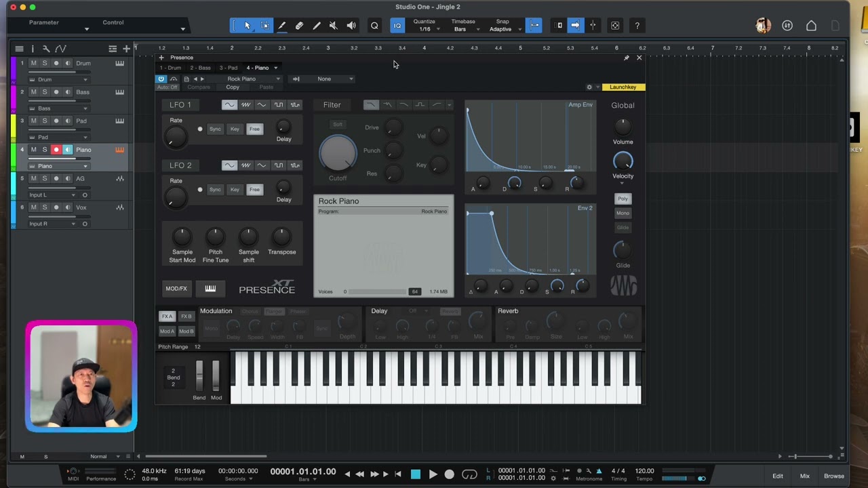Viewport: 868px width, 488px height.
Task: Toggle FX A button
Action: point(167,317)
